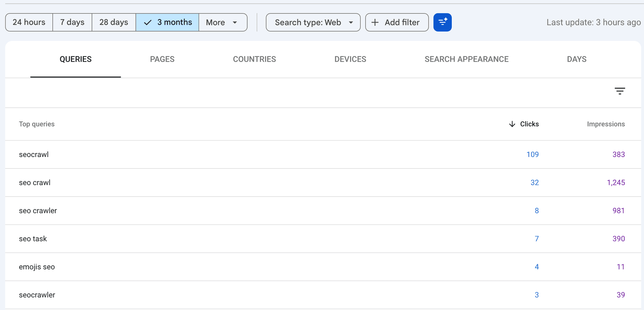Click the 383 impressions value
This screenshot has height=310, width=644.
point(619,155)
